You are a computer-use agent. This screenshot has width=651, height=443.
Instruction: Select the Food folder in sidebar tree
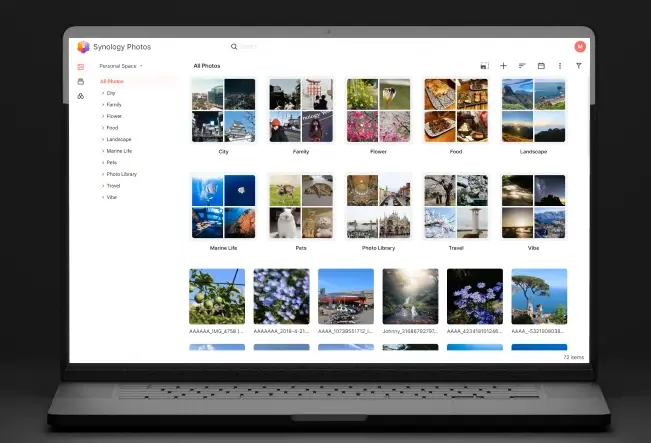[x=112, y=128]
